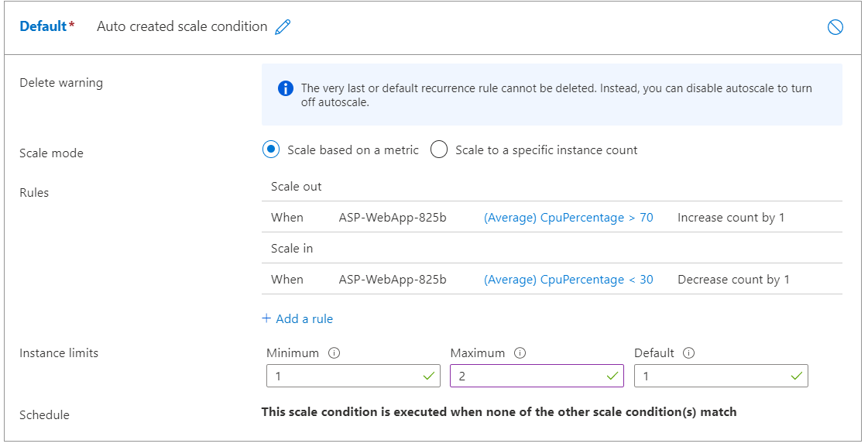Click the pencil icon to rename scale condition
The height and width of the screenshot is (447, 868).
(x=283, y=27)
